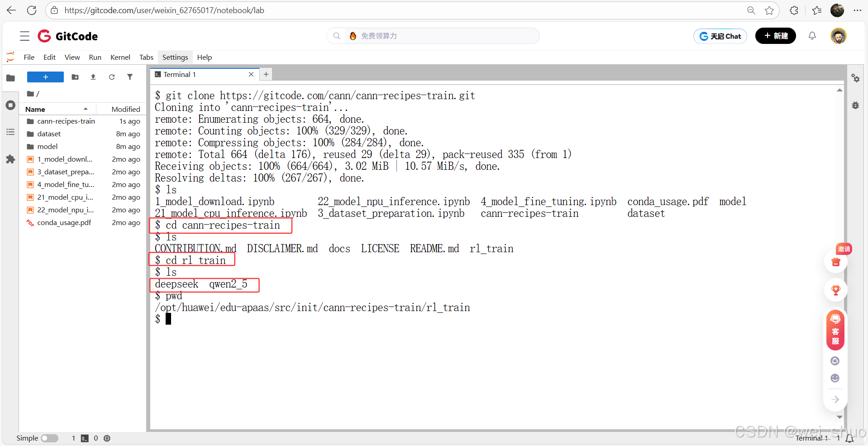Image resolution: width=868 pixels, height=446 pixels.
Task: Reload the page with the browser refresh icon
Action: (32, 10)
